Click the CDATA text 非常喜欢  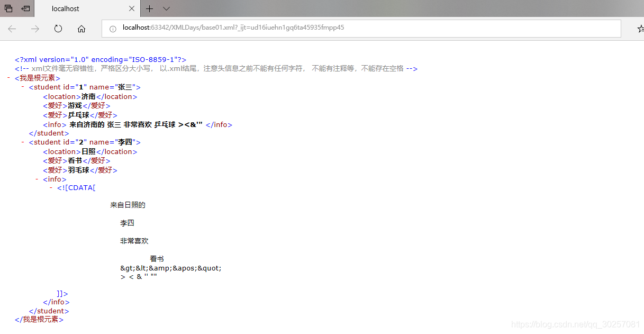click(134, 241)
